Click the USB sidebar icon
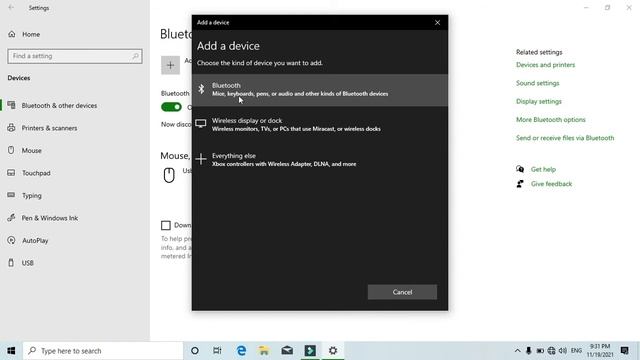The image size is (640, 360). (x=11, y=262)
